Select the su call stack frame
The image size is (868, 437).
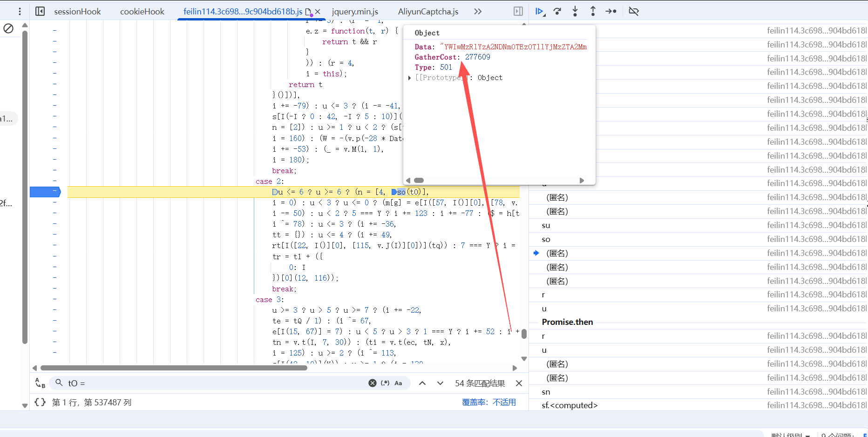pos(546,225)
